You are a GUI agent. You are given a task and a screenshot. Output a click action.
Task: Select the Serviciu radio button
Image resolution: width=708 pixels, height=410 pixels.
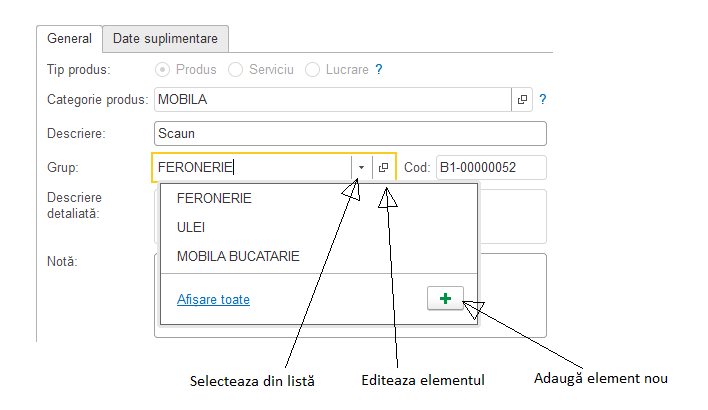point(235,70)
